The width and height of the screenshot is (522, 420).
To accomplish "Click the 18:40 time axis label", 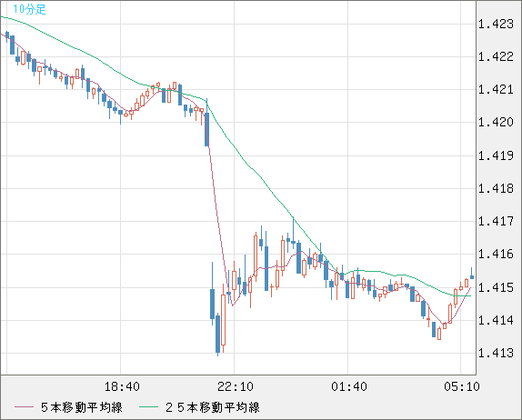I will (x=122, y=386).
